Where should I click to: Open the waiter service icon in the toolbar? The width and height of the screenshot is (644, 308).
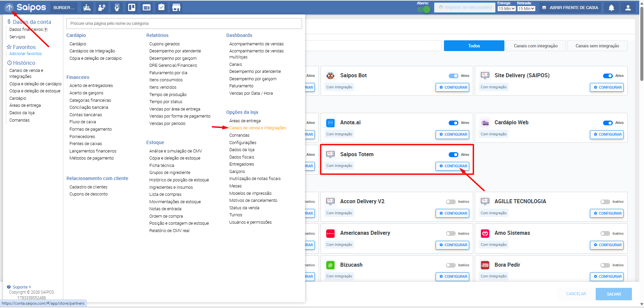[x=102, y=7]
